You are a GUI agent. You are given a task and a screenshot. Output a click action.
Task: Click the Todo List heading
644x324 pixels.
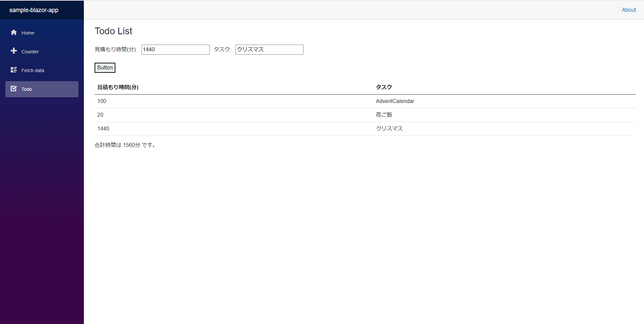point(113,31)
